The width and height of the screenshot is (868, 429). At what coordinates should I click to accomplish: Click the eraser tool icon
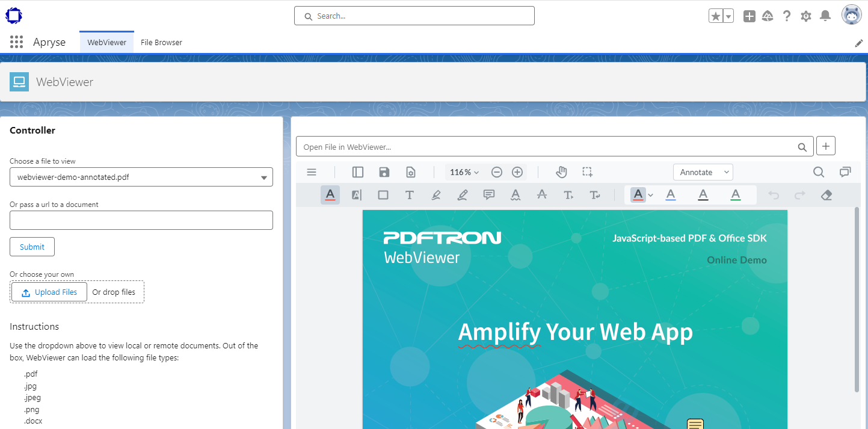pyautogui.click(x=826, y=194)
